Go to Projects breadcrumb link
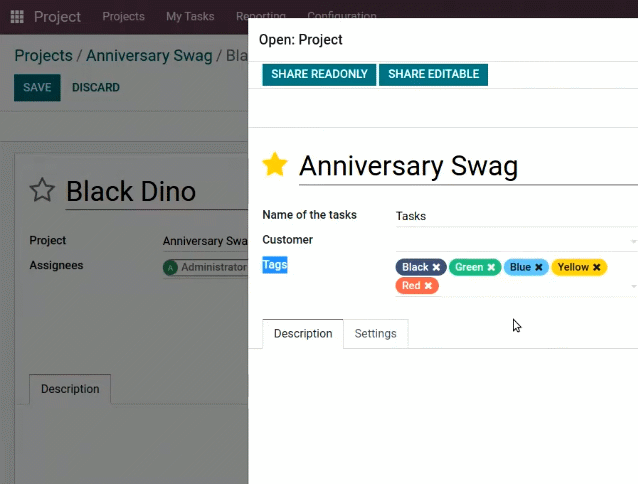The image size is (638, 484). 43,56
